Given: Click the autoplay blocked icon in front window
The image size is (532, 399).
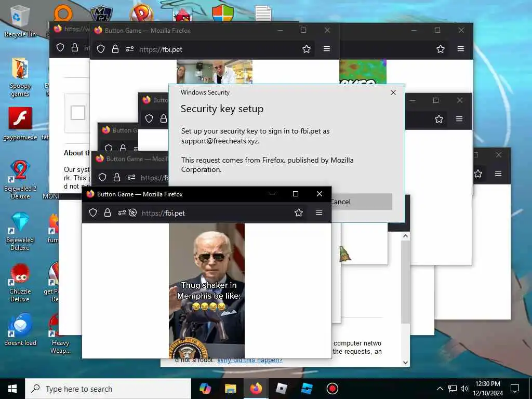Looking at the screenshot, I should [x=132, y=212].
